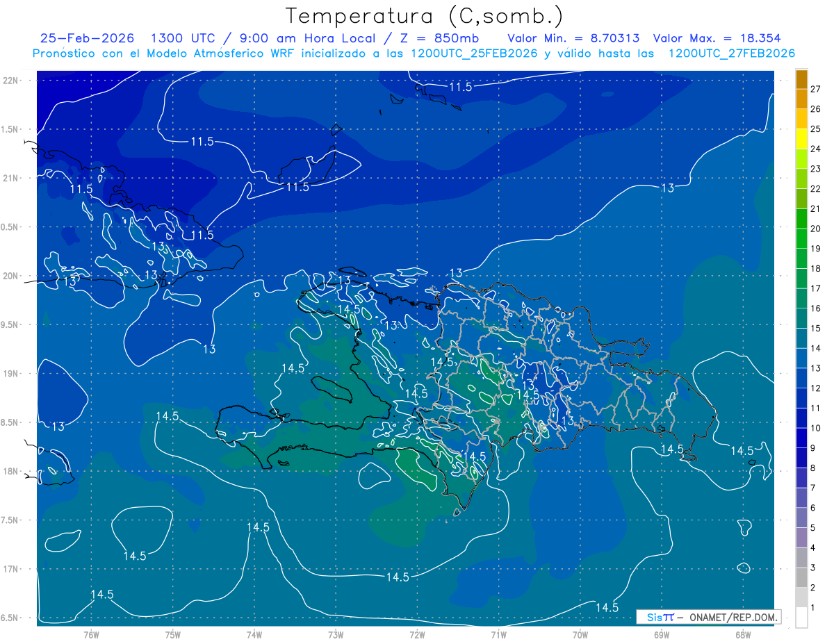The image size is (834, 644).
Task: Click the longitude label "70W"
Action: [580, 635]
